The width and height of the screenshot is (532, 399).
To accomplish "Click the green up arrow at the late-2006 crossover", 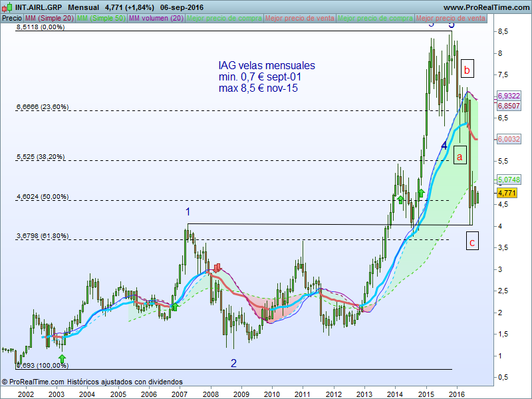I will (175, 307).
